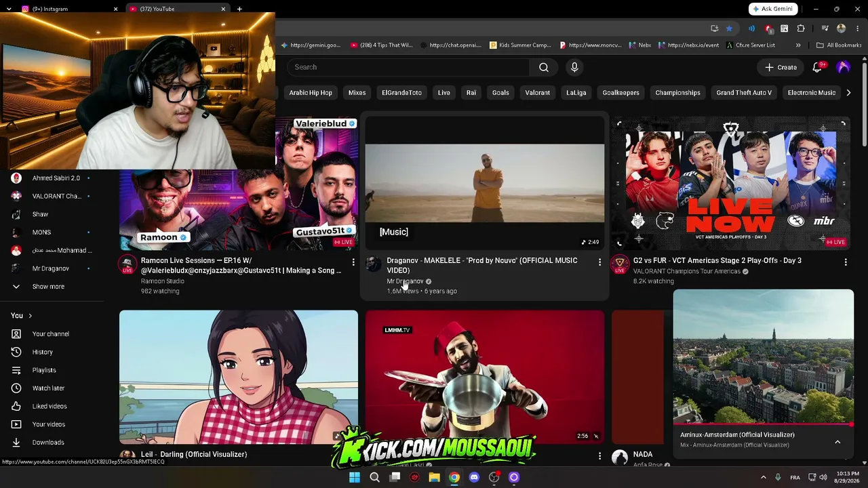Open Windows taskbar search
The image size is (868, 488).
[374, 477]
